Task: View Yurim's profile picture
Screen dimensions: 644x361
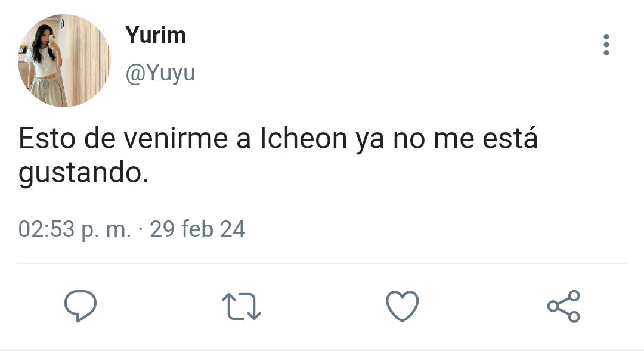Action: 64,61
